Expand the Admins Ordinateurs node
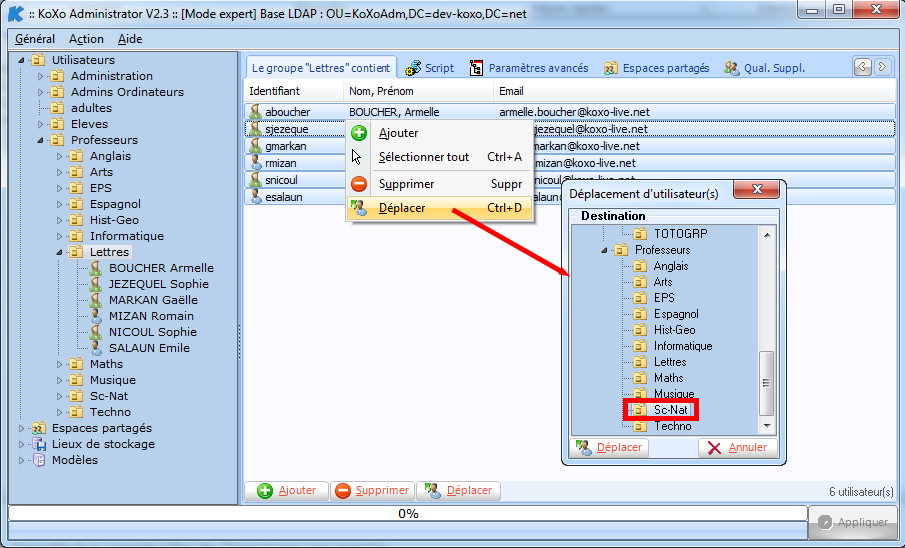This screenshot has width=905, height=548. [40, 92]
